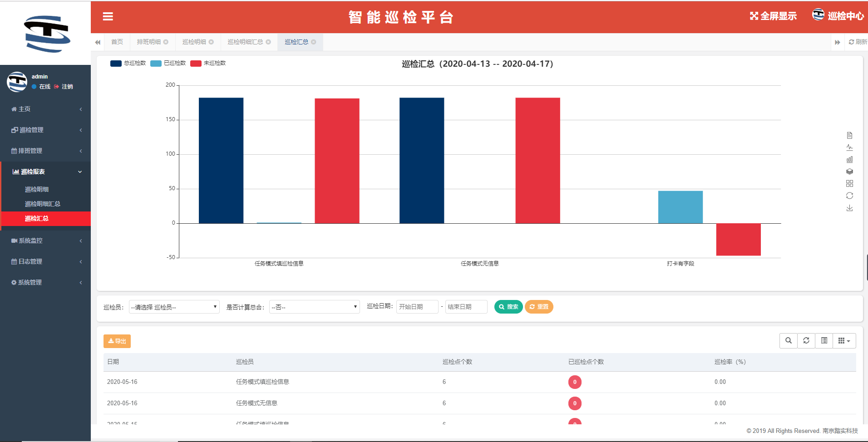The height and width of the screenshot is (442, 868).
Task: Open the table columns grid dropdown
Action: coord(844,340)
